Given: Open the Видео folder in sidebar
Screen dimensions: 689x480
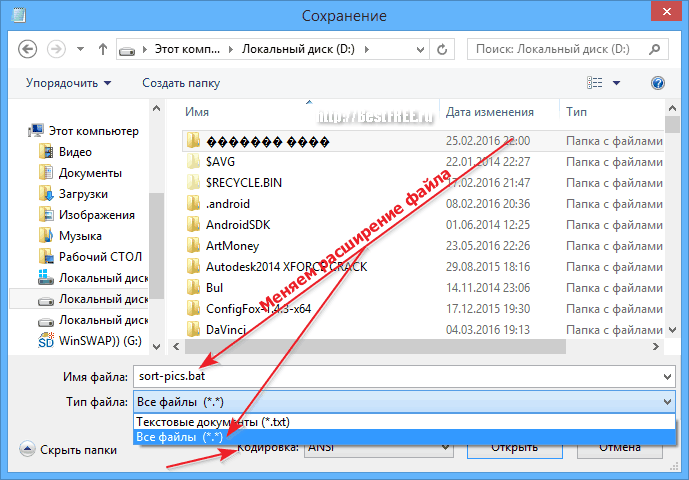Looking at the screenshot, I should (75, 152).
